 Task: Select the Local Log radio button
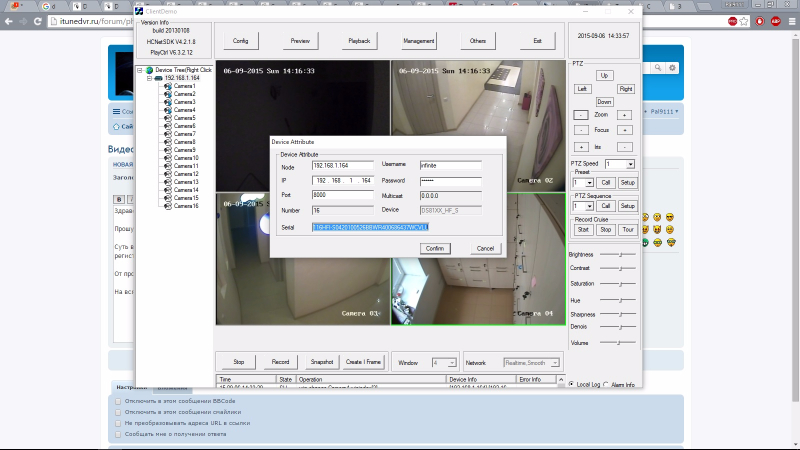(x=571, y=384)
